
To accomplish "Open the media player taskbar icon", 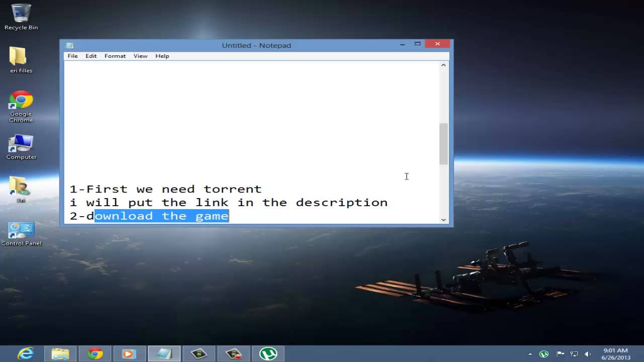I will tap(129, 353).
